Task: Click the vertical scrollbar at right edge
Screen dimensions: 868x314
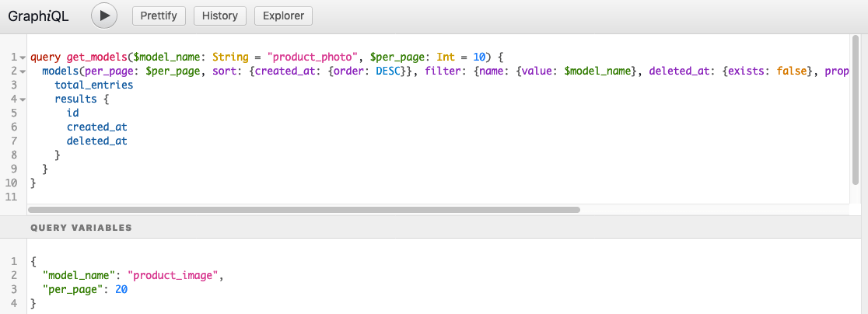Action: (856, 117)
